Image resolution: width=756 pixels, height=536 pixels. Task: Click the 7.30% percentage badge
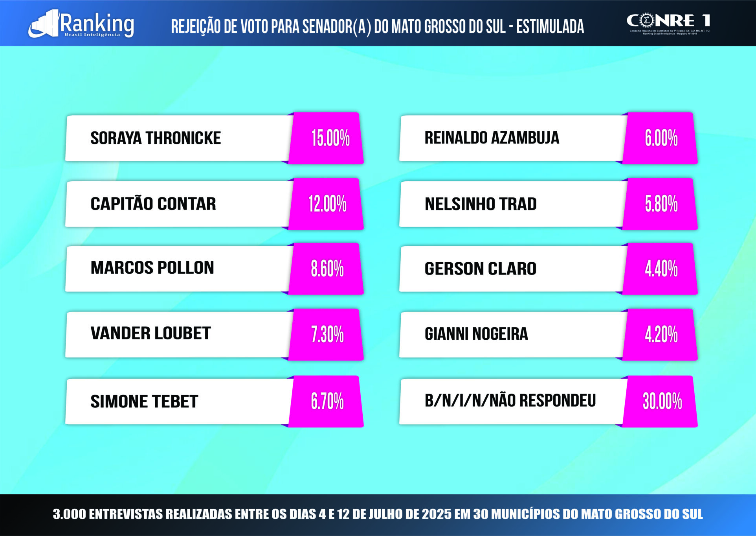[326, 334]
